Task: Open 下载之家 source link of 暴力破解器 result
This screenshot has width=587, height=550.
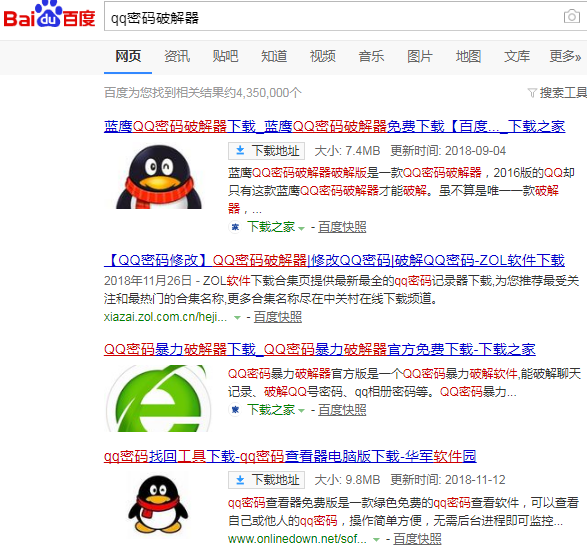Action: tap(271, 410)
